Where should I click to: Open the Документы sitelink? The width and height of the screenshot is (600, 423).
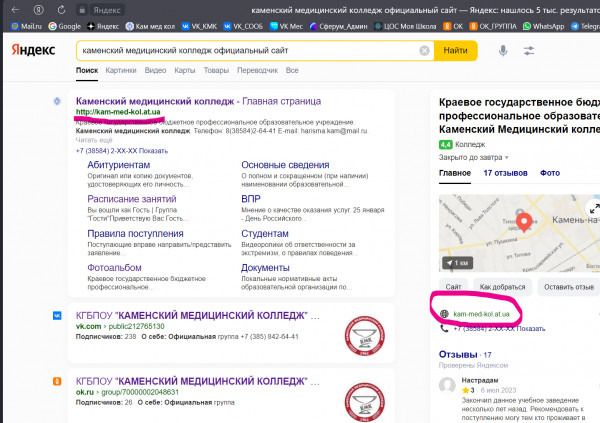(265, 268)
